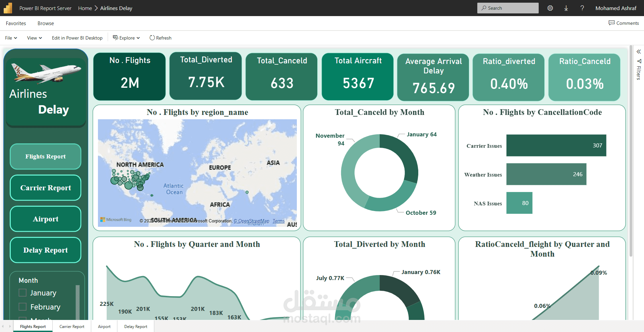This screenshot has height=332, width=644.
Task: Click the AFRICA label on the map
Action: pos(220,204)
